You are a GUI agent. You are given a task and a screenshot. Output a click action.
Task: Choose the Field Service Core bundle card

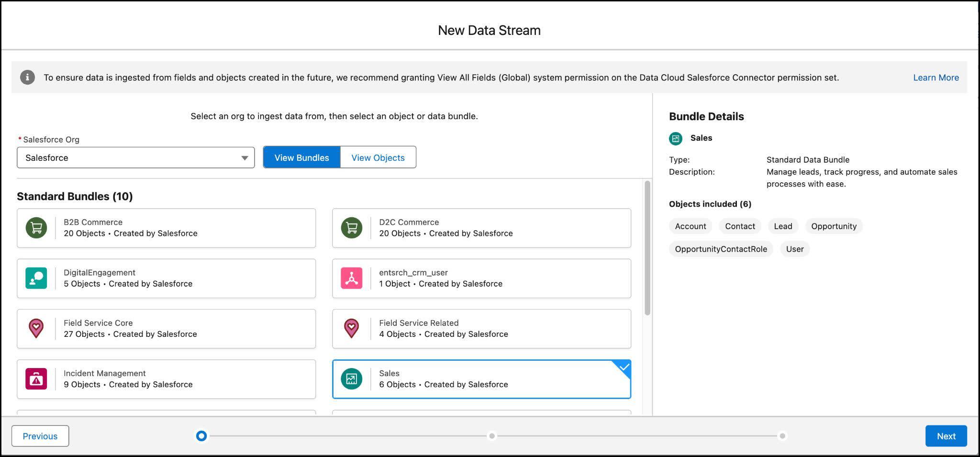click(166, 329)
